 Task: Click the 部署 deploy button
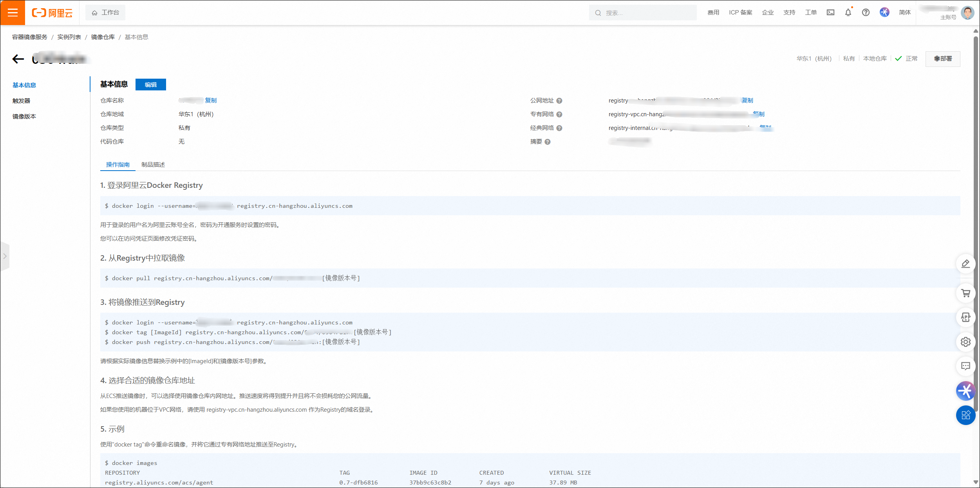pos(943,59)
